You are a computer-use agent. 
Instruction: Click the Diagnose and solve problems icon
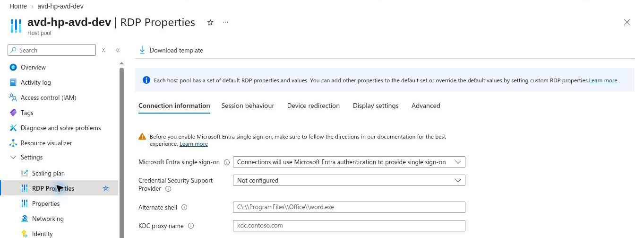[x=13, y=128]
